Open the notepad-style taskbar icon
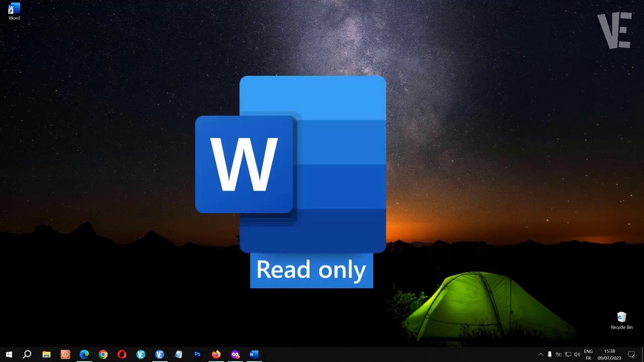The image size is (644, 362). (x=179, y=354)
